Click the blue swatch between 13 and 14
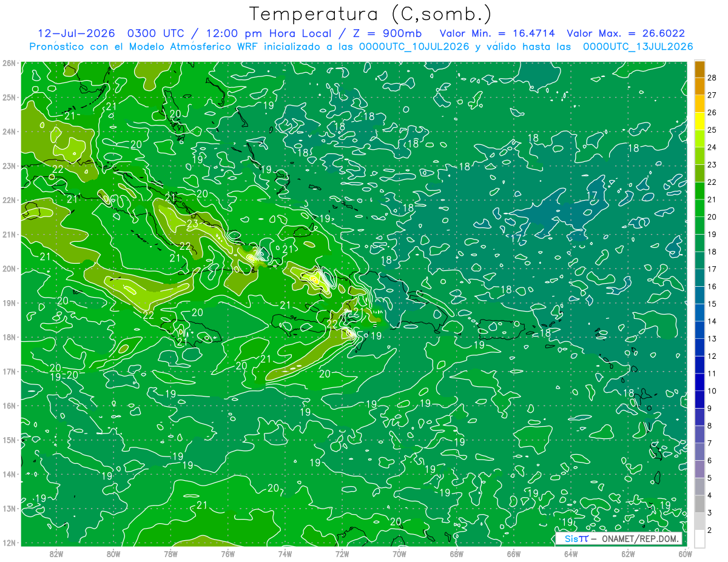This screenshot has height=562, width=728. (x=699, y=330)
